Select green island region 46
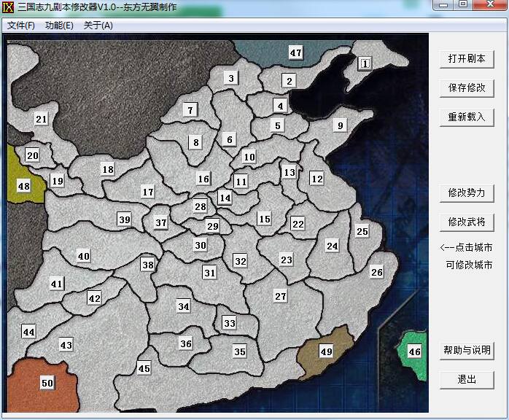The height and width of the screenshot is (420, 509). (414, 352)
